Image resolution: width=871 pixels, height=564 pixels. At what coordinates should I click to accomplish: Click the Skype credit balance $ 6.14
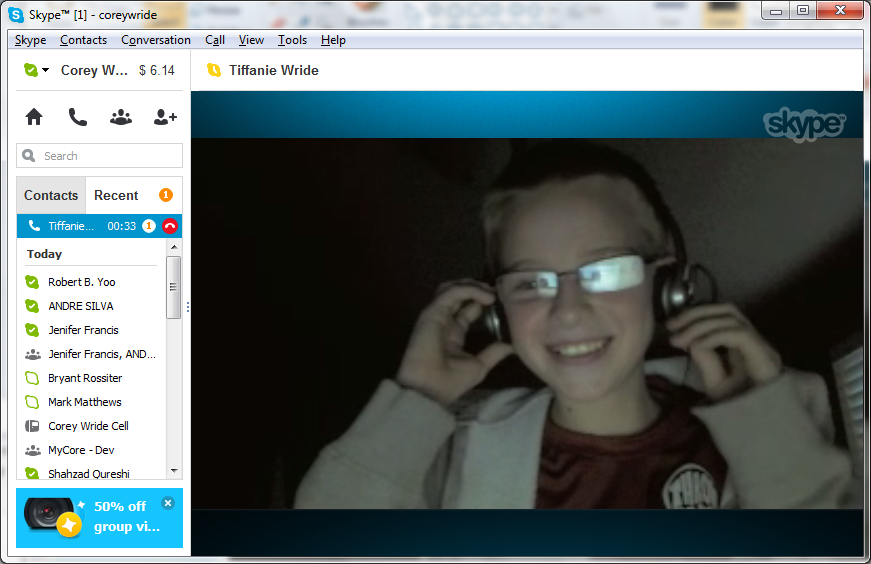[x=157, y=71]
